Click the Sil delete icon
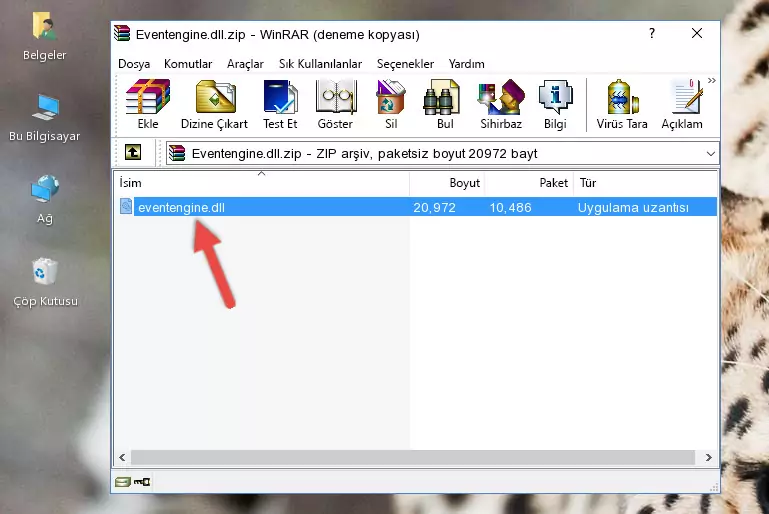This screenshot has width=769, height=514. click(391, 104)
